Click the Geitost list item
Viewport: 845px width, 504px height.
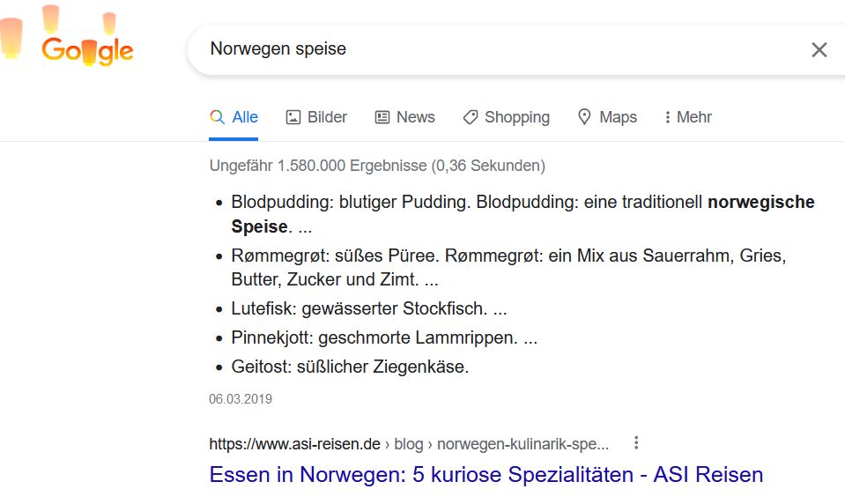[x=350, y=367]
